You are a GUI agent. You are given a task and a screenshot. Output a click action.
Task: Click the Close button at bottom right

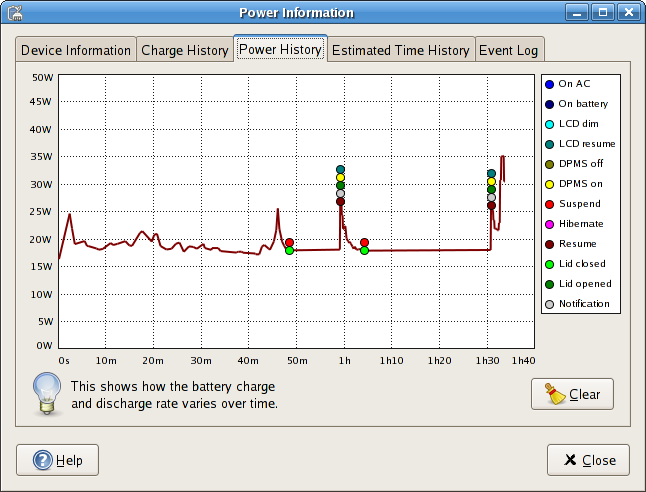coord(588,460)
